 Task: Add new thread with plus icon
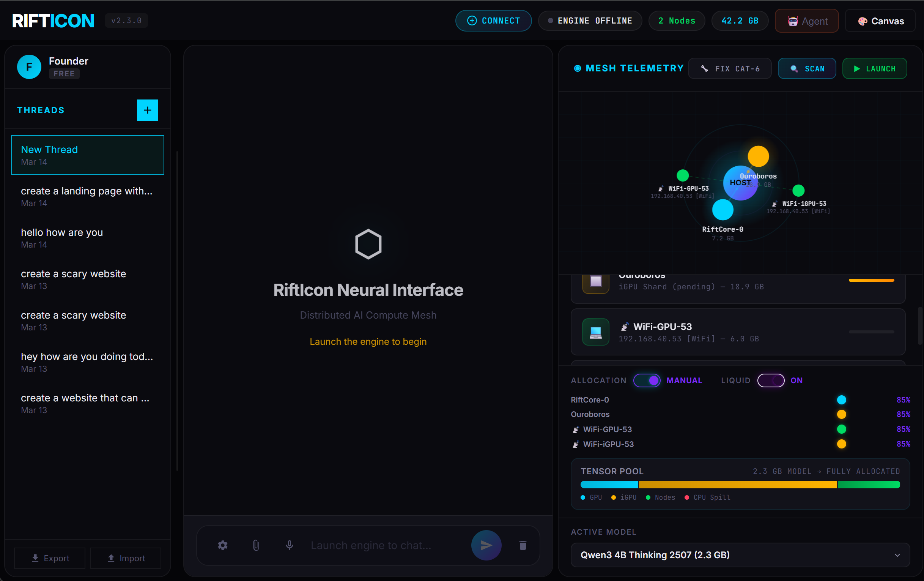(x=147, y=110)
